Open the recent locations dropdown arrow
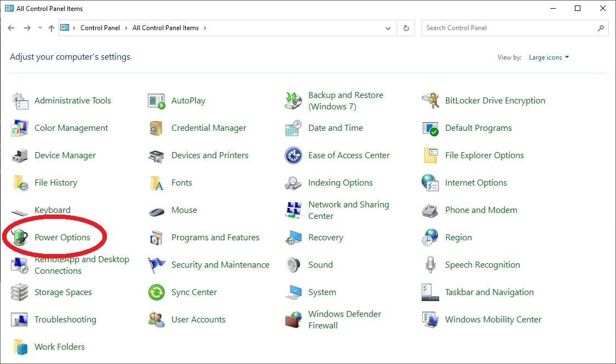616x364 pixels. point(40,28)
